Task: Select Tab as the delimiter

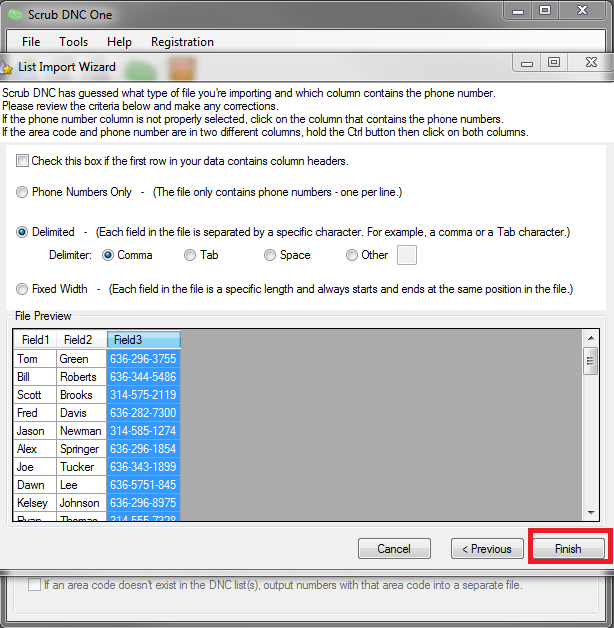Action: click(x=190, y=255)
